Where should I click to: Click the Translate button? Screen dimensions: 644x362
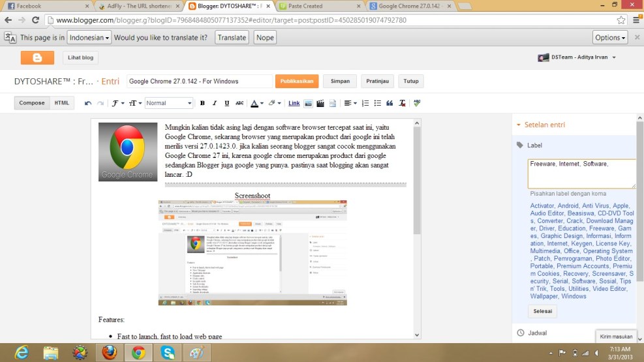point(232,37)
